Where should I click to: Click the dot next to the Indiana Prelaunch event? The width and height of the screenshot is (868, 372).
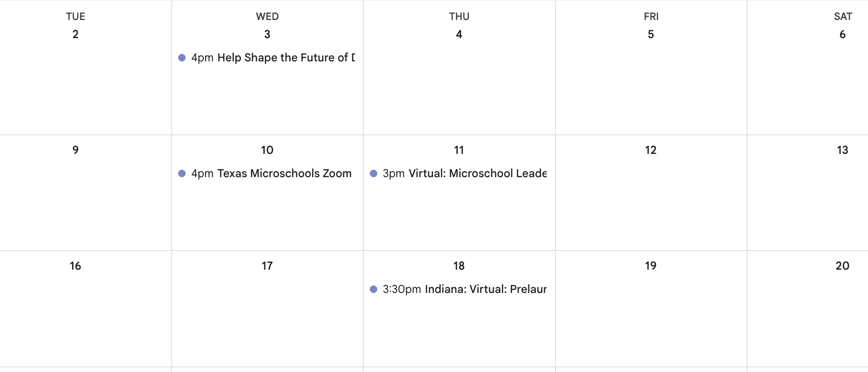(x=374, y=289)
